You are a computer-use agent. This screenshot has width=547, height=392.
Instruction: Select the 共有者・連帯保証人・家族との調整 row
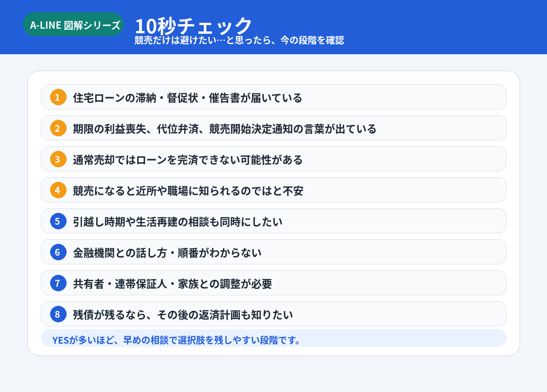(x=273, y=283)
